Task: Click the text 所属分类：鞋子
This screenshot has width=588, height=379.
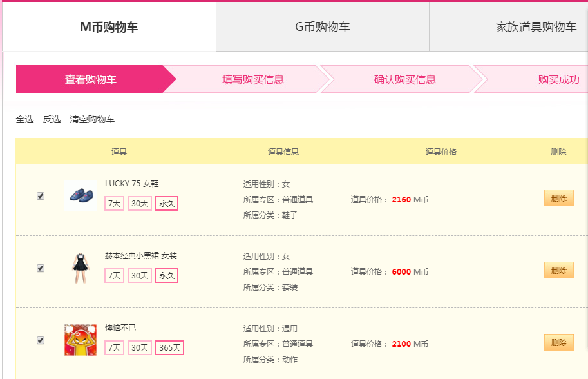Action: pos(270,215)
